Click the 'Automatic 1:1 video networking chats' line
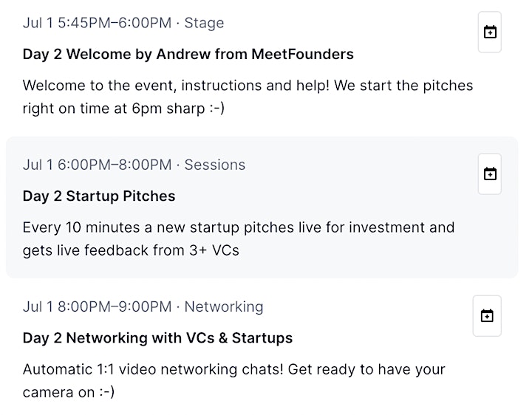 pos(233,369)
